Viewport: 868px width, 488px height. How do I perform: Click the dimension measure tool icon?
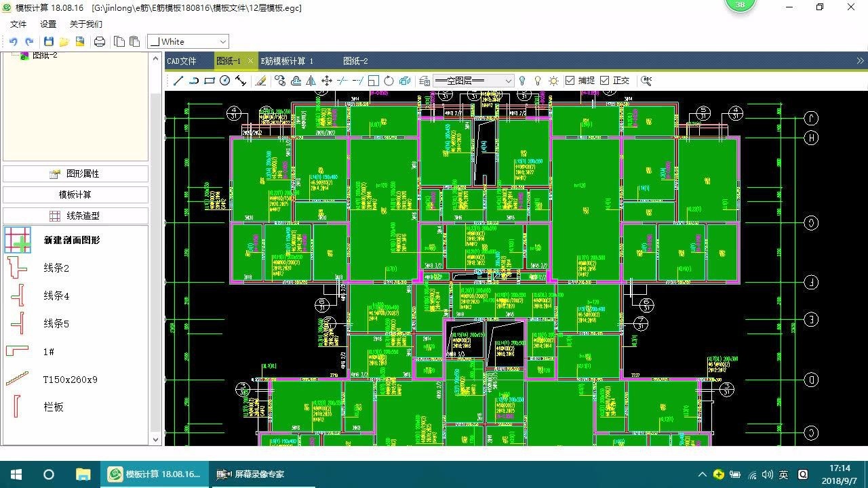click(241, 81)
